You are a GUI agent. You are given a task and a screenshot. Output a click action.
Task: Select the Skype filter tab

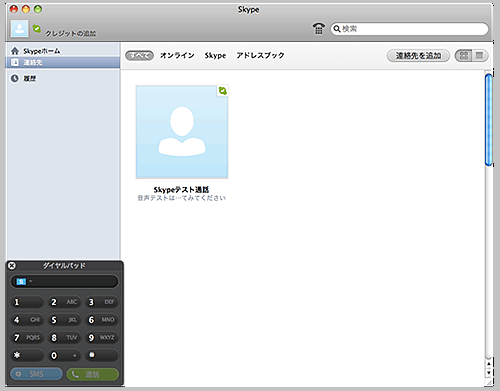point(215,56)
